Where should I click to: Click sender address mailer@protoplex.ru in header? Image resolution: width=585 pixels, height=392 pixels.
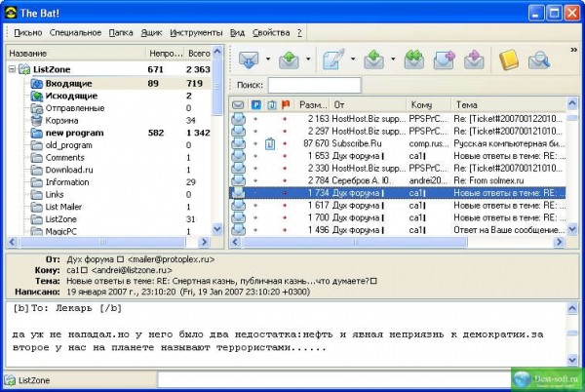coord(171,259)
